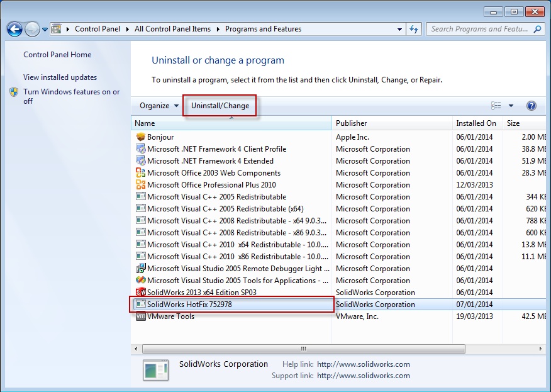
Task: Click the .NET Framework 4 Extended icon
Action: pos(140,160)
